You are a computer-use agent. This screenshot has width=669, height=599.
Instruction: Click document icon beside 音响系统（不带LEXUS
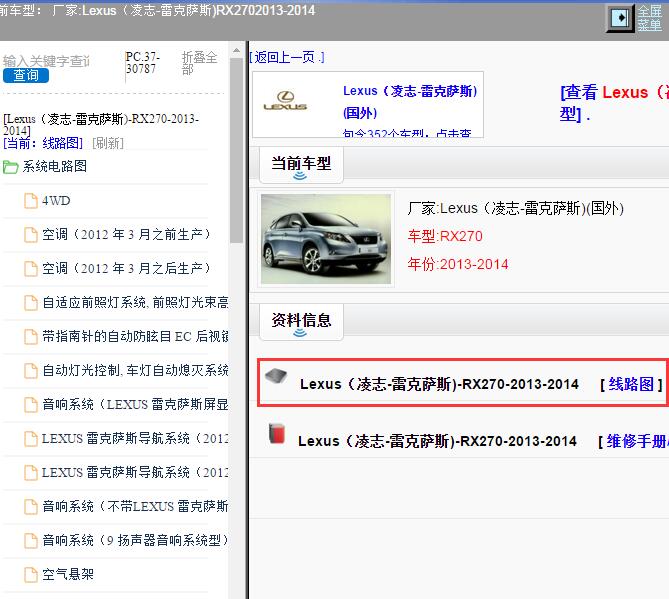(x=31, y=507)
